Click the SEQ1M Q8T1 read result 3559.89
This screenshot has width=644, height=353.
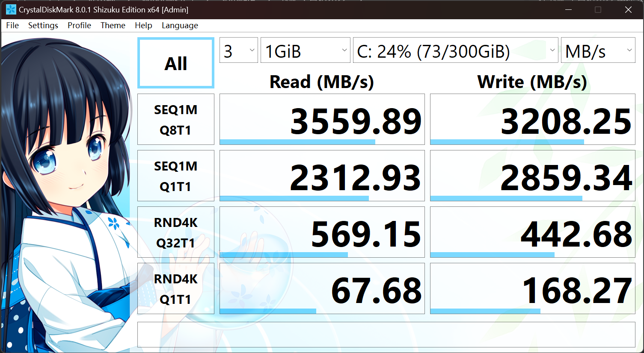[x=322, y=120]
